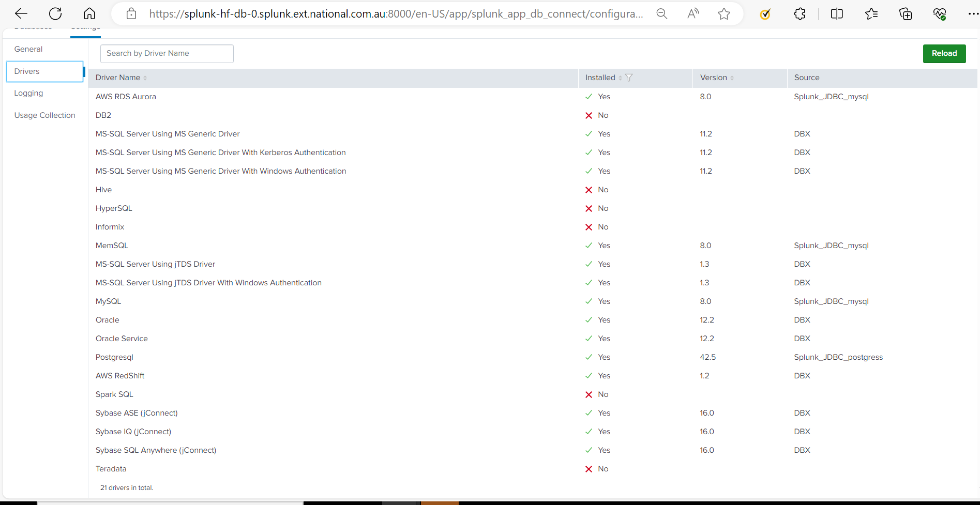The image size is (980, 505).
Task: Go to the browser home page
Action: coord(89,13)
